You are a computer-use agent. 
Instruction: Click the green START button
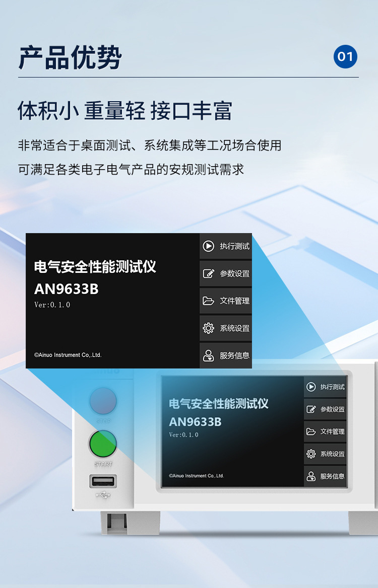click(103, 444)
